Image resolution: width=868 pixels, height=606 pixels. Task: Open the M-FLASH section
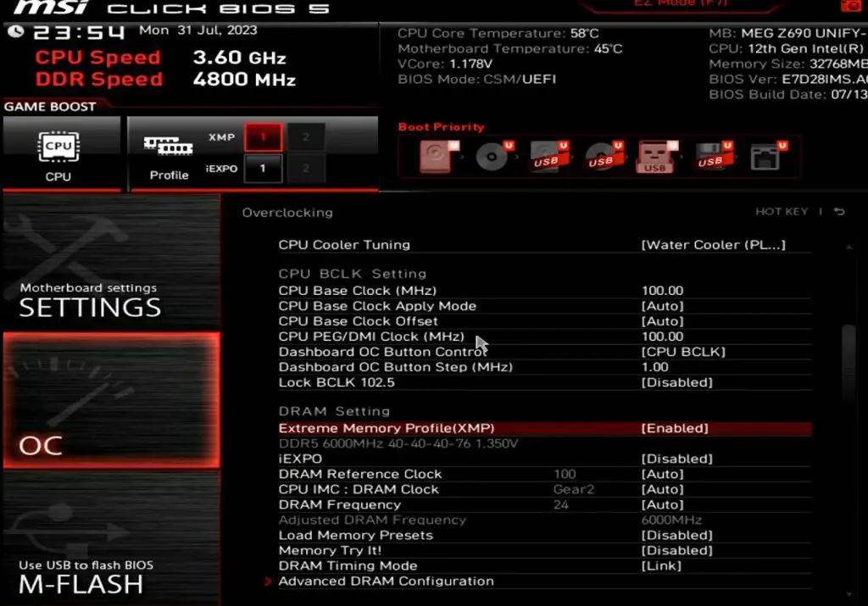click(111, 538)
